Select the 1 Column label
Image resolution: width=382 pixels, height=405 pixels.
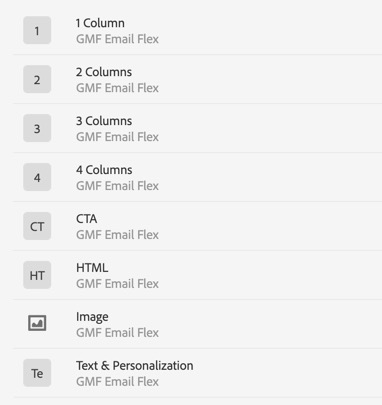click(100, 23)
